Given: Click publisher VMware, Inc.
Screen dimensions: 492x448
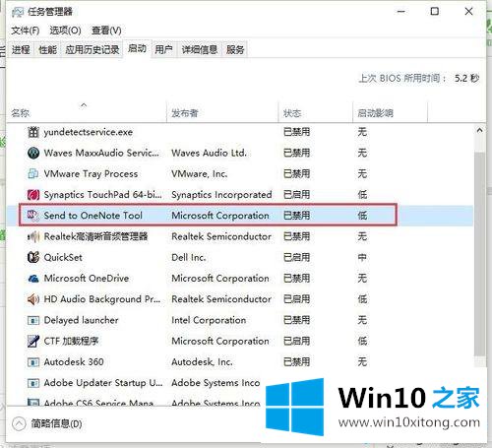Looking at the screenshot, I should (x=200, y=173).
